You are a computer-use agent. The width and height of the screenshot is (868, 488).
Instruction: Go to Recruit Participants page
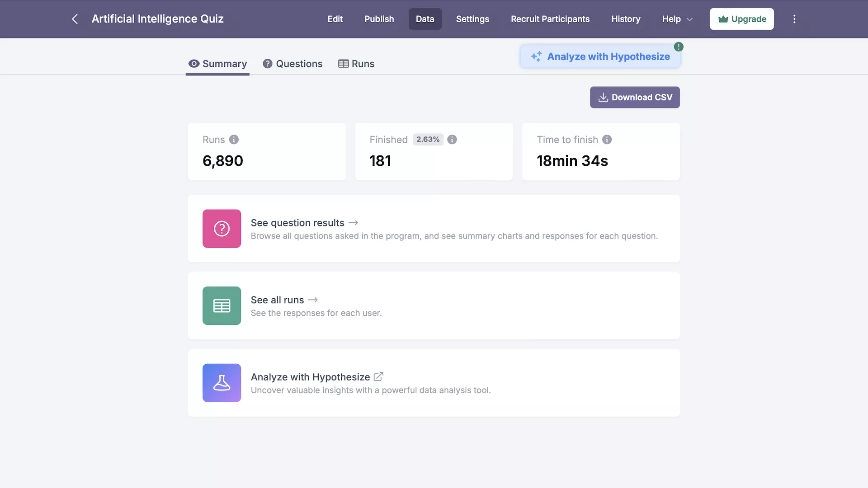(x=550, y=19)
